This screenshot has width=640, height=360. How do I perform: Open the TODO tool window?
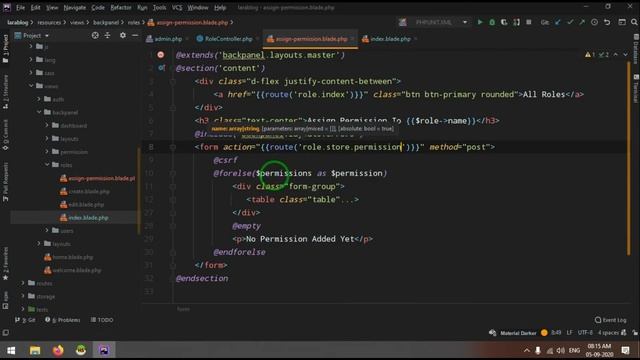pos(102,320)
